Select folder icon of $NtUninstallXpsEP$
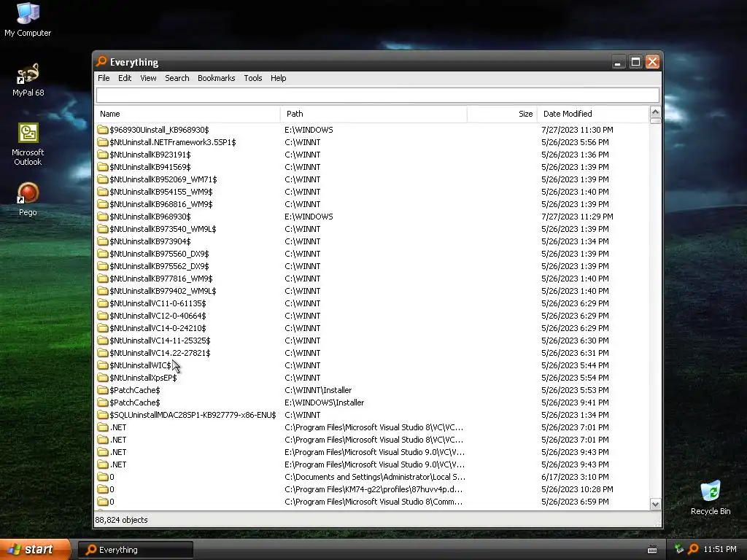This screenshot has width=747, height=560. coord(102,378)
